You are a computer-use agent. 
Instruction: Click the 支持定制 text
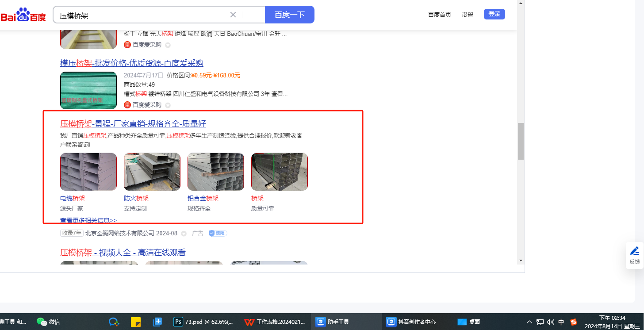coord(135,208)
